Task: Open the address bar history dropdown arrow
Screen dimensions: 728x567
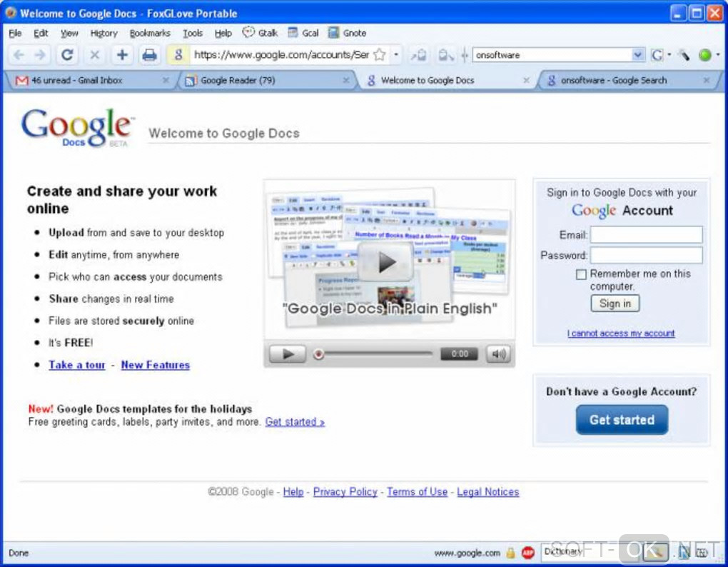Action: pos(396,55)
